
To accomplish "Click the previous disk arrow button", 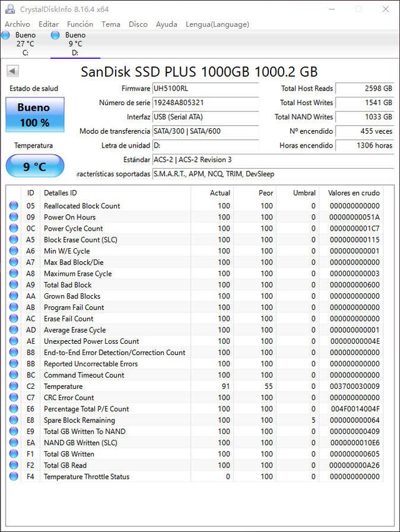I will [12, 71].
